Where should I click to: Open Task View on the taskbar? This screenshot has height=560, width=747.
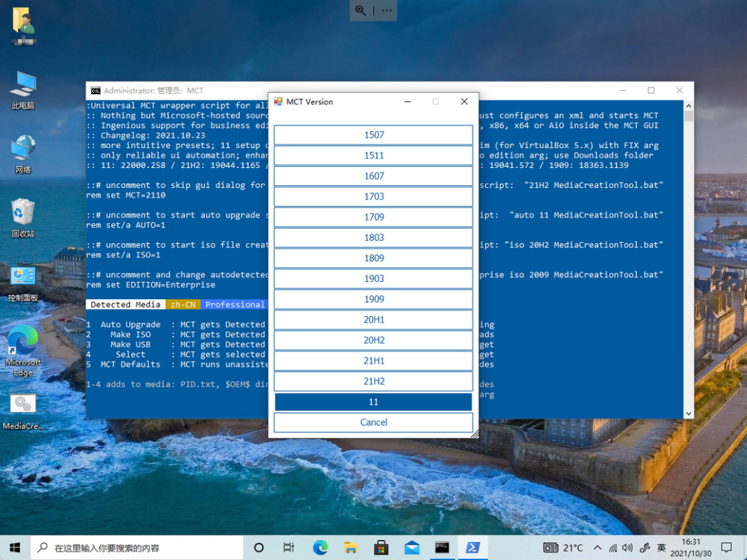[288, 547]
